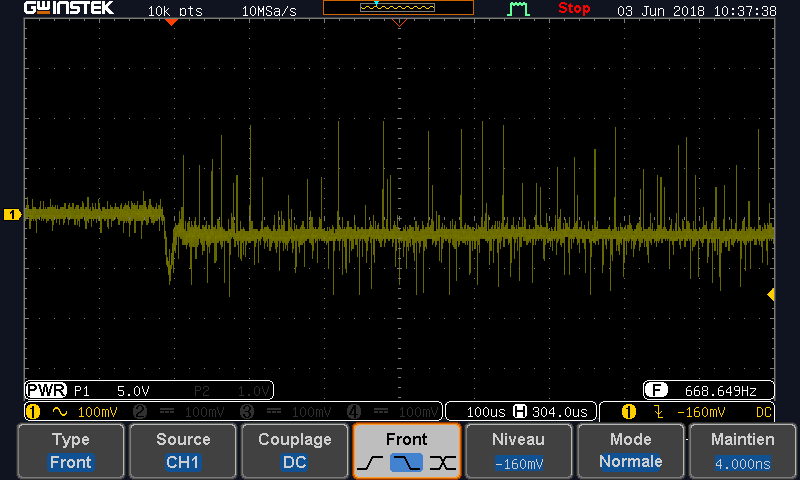Click the greyed channel 4 indicator
This screenshot has width=800, height=480.
click(354, 412)
